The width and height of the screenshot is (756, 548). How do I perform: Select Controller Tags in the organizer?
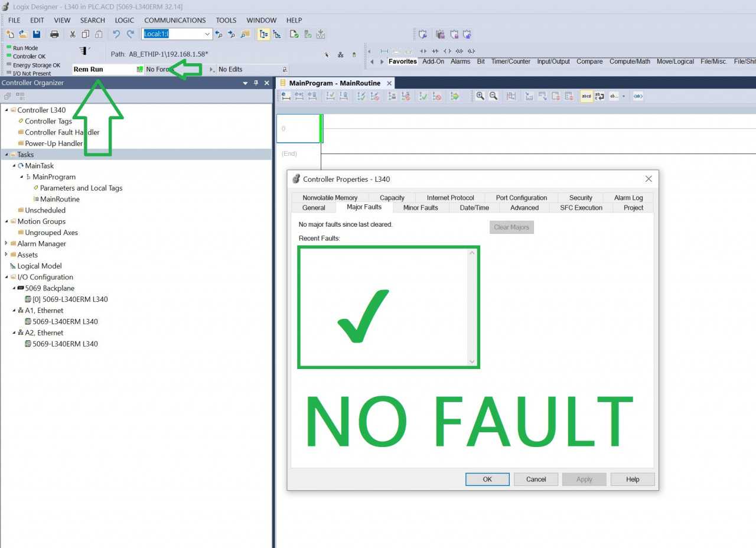[48, 121]
